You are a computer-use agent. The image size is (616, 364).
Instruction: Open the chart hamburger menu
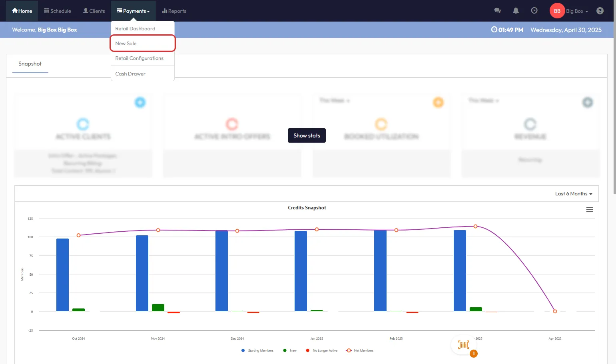(x=589, y=210)
